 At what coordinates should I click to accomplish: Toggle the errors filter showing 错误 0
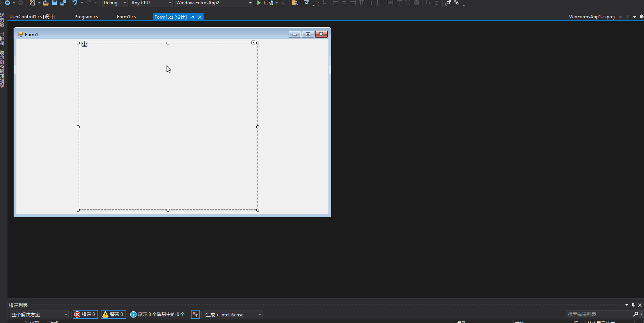[x=85, y=314]
